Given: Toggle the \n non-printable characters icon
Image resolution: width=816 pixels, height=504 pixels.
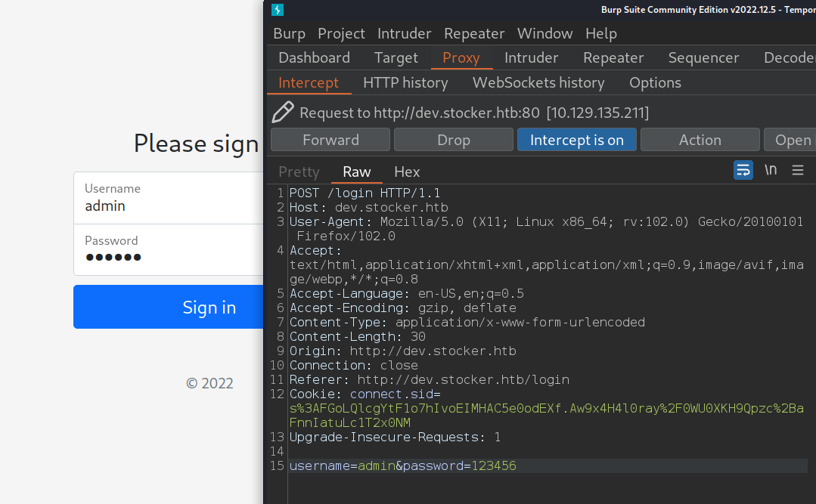Looking at the screenshot, I should click(771, 170).
